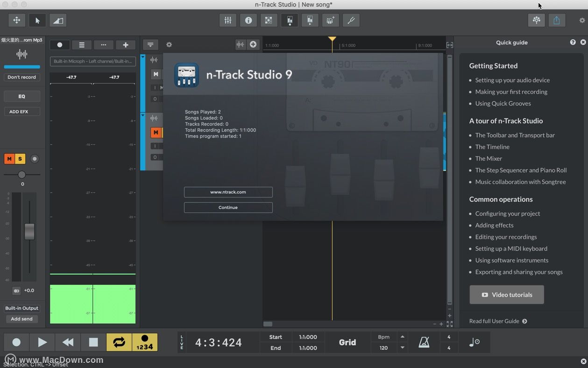Open the step sequencer grid icon
The height and width of the screenshot is (368, 588).
coord(269,20)
